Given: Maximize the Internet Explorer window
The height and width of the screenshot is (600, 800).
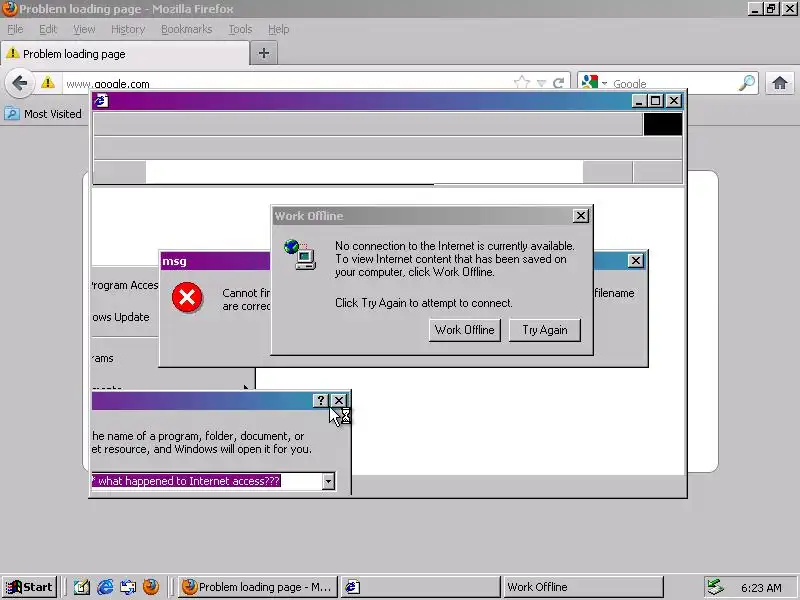Looking at the screenshot, I should pyautogui.click(x=656, y=101).
